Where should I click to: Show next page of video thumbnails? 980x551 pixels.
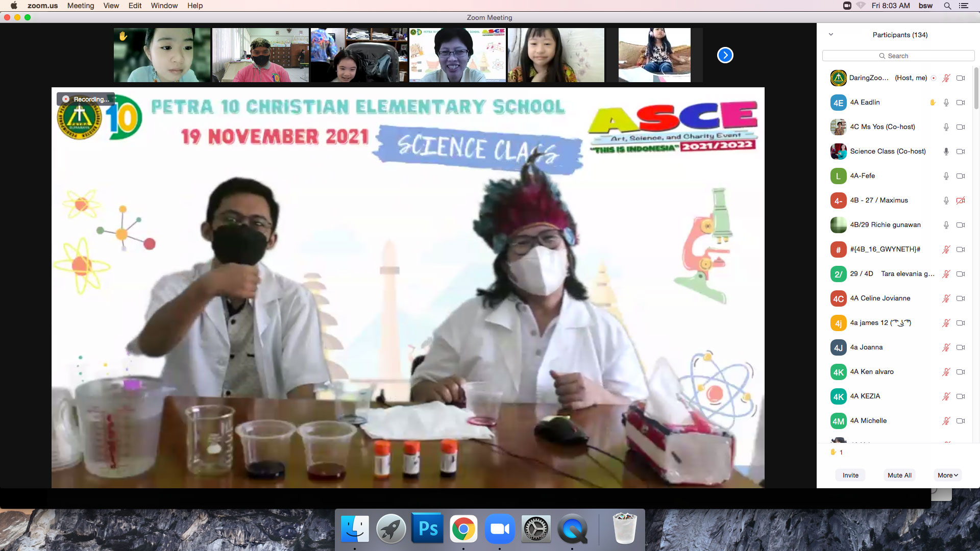tap(725, 55)
